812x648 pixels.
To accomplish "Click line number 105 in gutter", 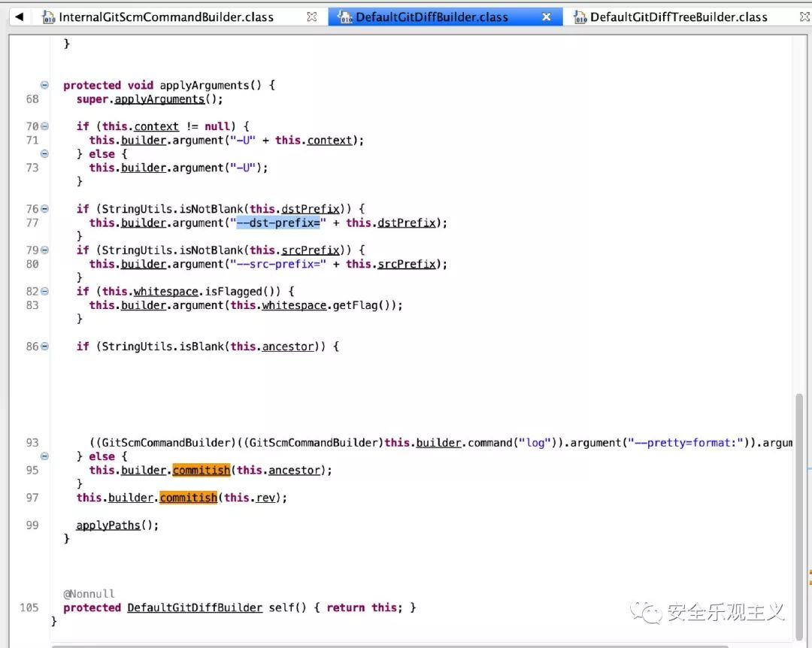I will click(29, 607).
